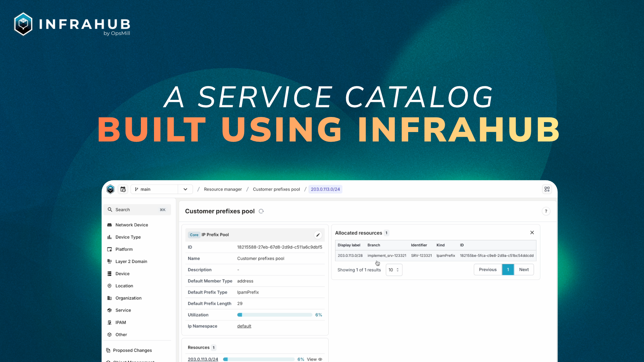Click the default IP Namespace link
This screenshot has height=362, width=644.
click(244, 326)
